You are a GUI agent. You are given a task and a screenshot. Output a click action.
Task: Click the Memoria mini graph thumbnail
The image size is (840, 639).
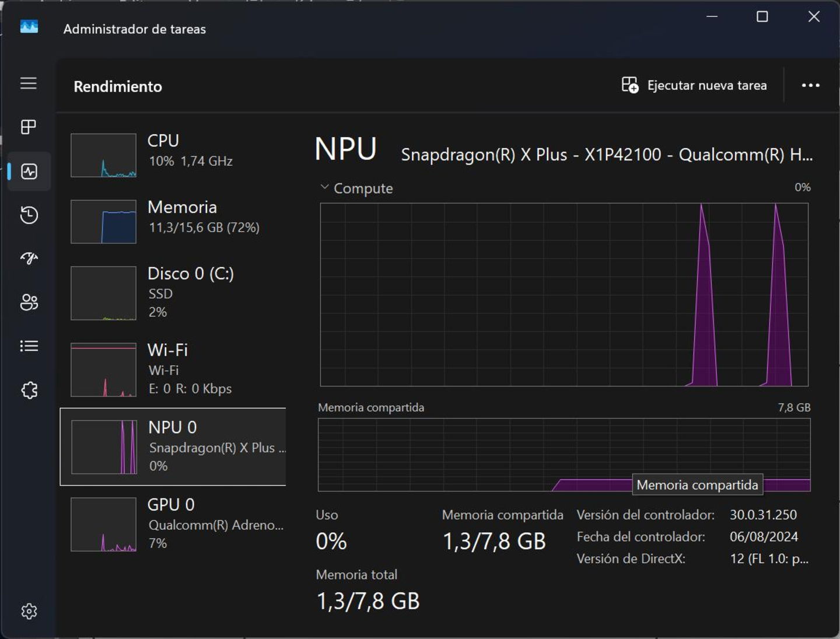[x=103, y=222]
